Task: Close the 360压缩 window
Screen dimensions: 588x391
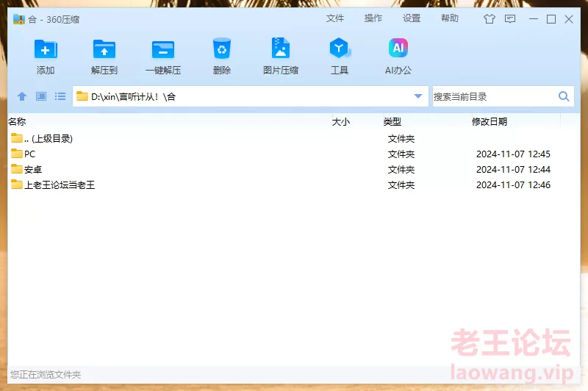Action: tap(568, 19)
